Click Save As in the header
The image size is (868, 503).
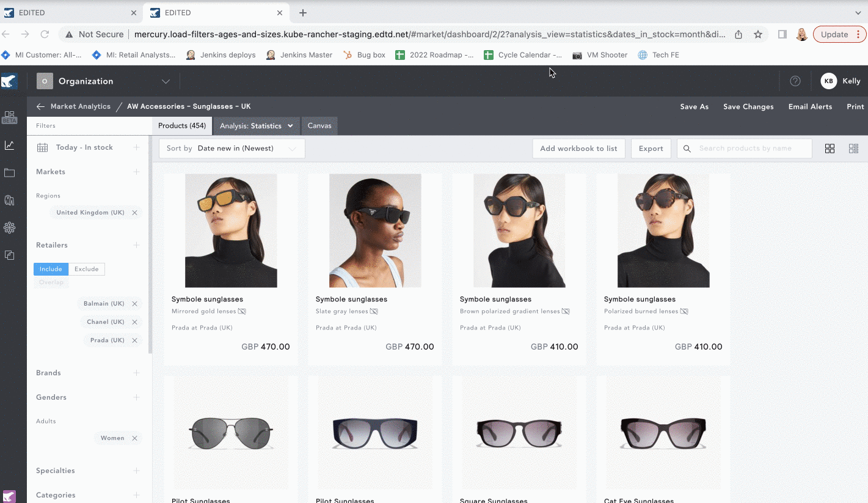point(695,107)
